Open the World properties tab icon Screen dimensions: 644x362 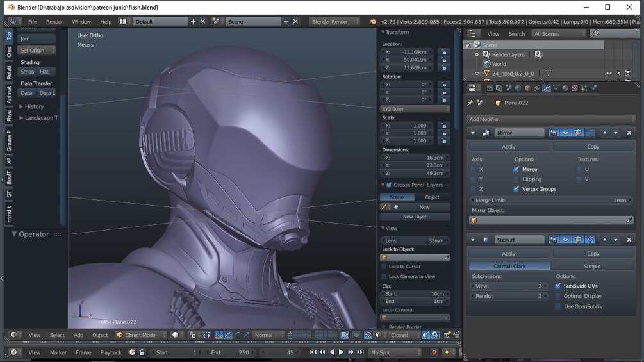(x=518, y=88)
